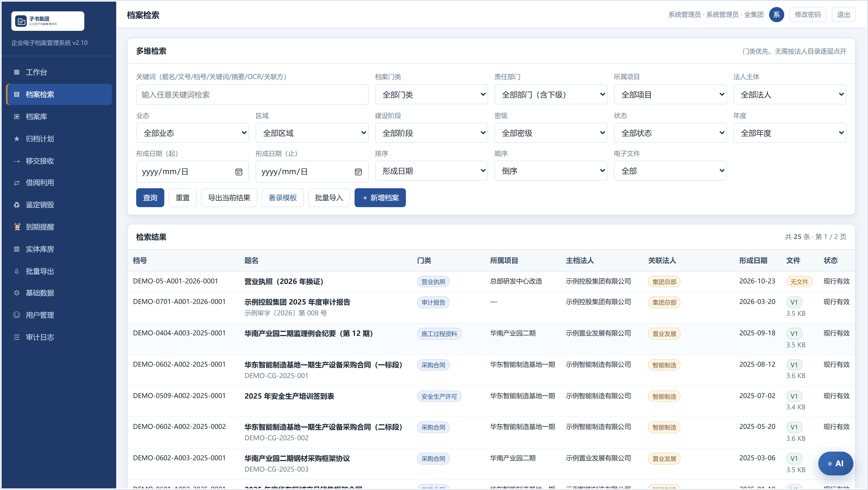The width and height of the screenshot is (868, 490).
Task: Go to 借阅利用 menu item
Action: [x=59, y=183]
